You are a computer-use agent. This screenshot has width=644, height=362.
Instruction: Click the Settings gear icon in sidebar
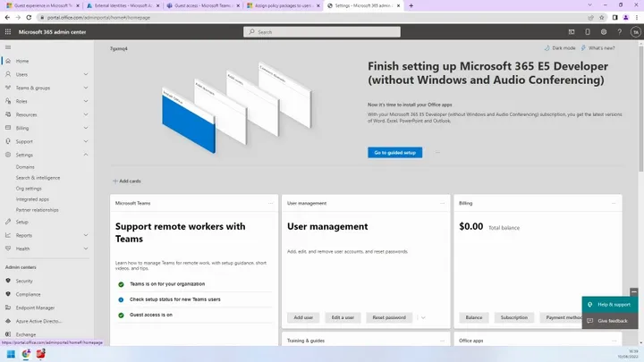point(8,155)
